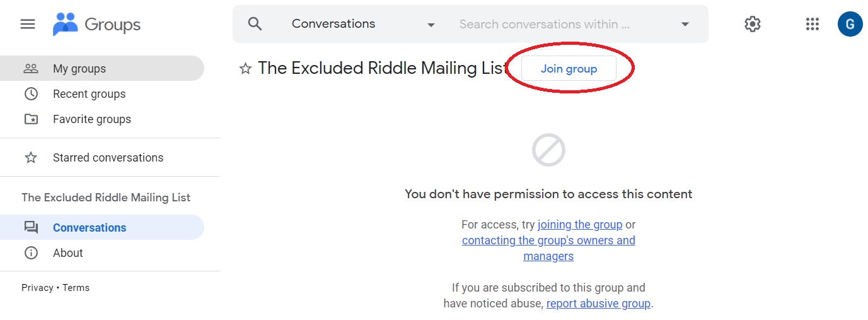Open the Settings gear icon
The height and width of the screenshot is (320, 868).
tap(752, 24)
